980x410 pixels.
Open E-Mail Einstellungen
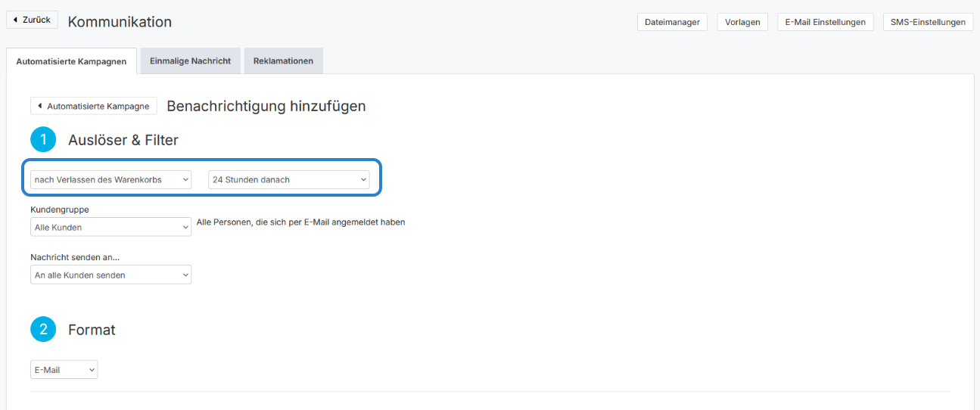pyautogui.click(x=825, y=22)
